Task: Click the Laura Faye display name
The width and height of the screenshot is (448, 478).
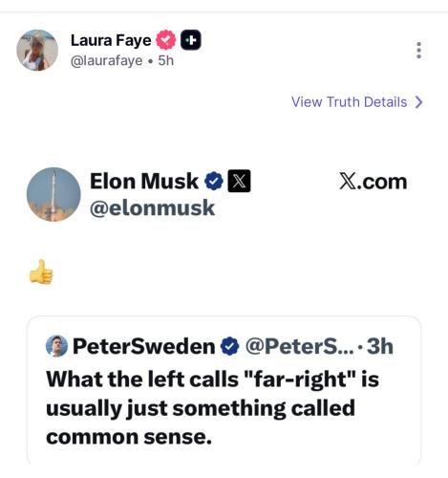Action: (x=111, y=40)
